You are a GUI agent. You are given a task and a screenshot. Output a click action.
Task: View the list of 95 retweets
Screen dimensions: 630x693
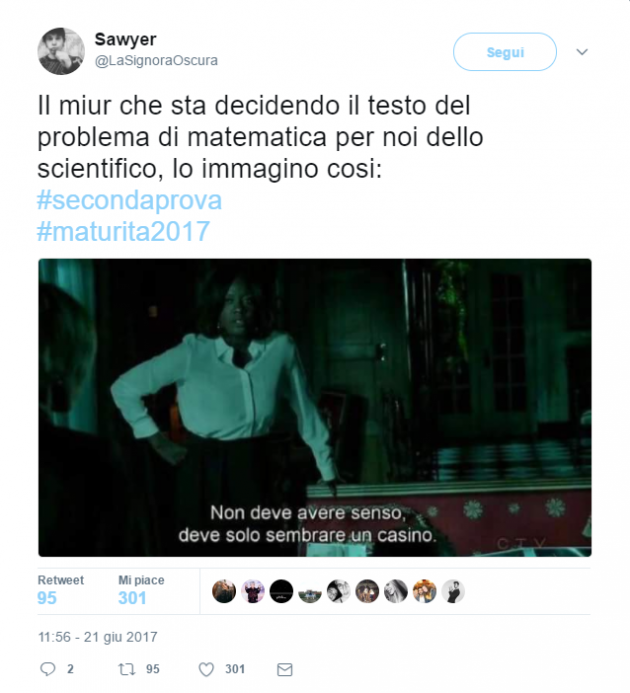coord(61,590)
